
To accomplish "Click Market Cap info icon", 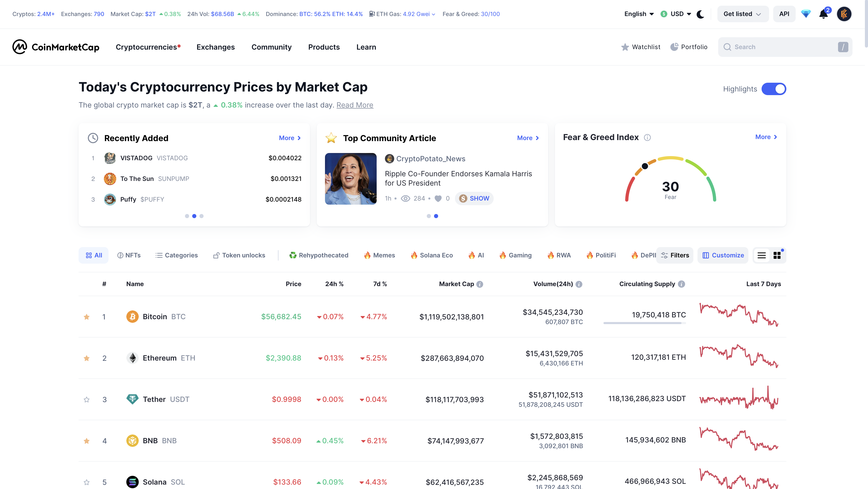I will [x=480, y=284].
